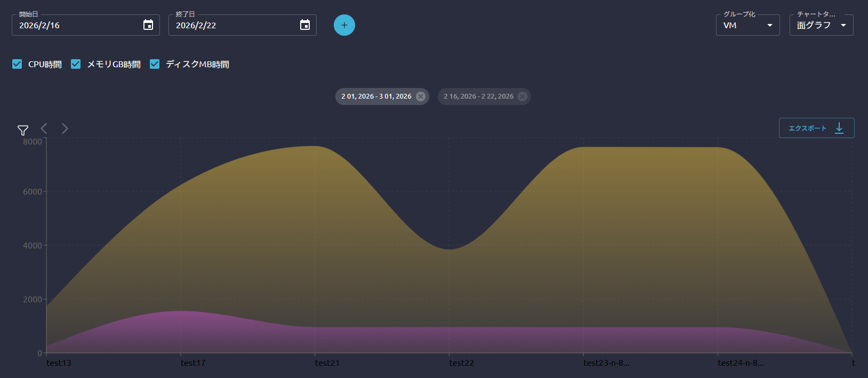Open the end date calendar picker
Viewport: 868px width, 378px height.
305,25
